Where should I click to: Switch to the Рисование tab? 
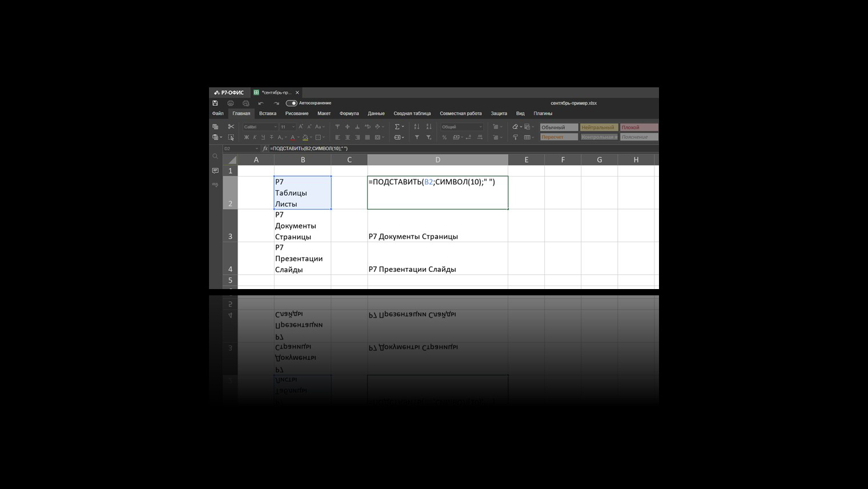coord(297,114)
